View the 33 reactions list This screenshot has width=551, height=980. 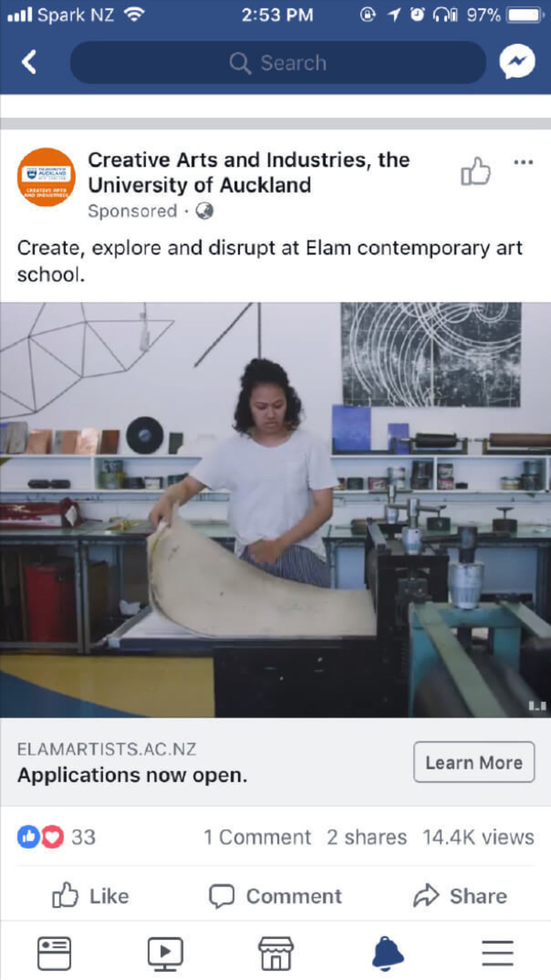tap(56, 837)
